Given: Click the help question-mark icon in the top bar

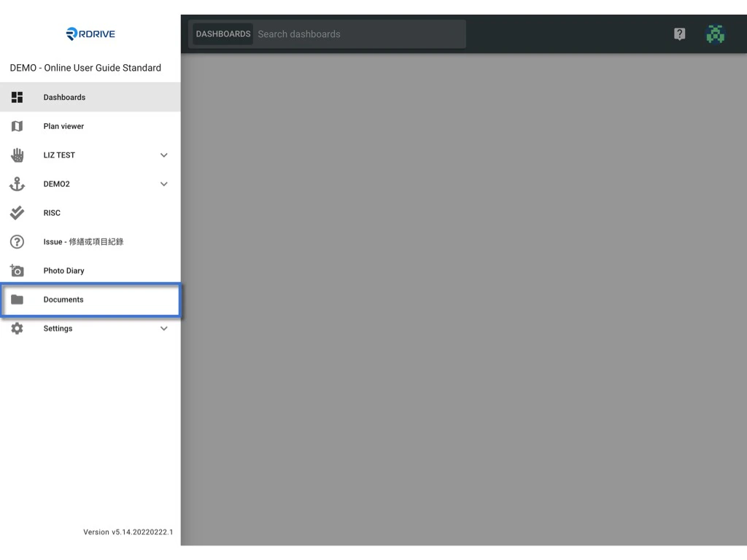Looking at the screenshot, I should (x=679, y=34).
